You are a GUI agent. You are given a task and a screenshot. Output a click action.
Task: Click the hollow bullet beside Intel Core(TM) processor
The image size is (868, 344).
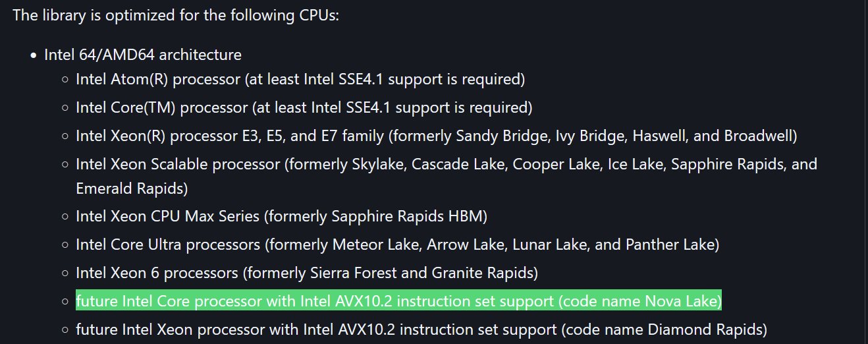pyautogui.click(x=65, y=107)
